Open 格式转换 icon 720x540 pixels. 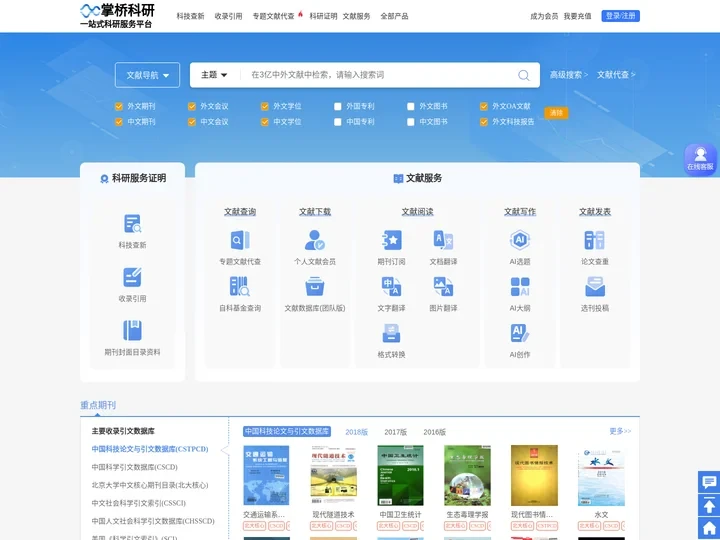pos(392,333)
